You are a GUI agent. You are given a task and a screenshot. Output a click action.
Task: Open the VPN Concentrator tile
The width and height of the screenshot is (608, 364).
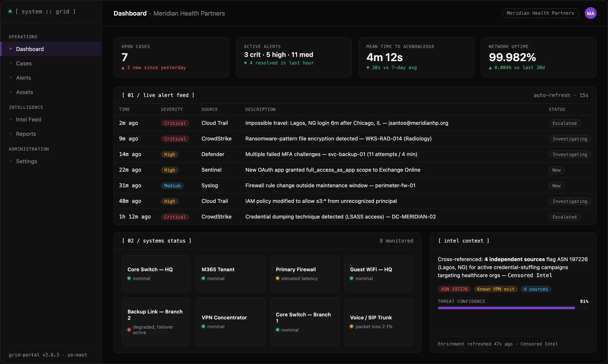[x=230, y=322]
